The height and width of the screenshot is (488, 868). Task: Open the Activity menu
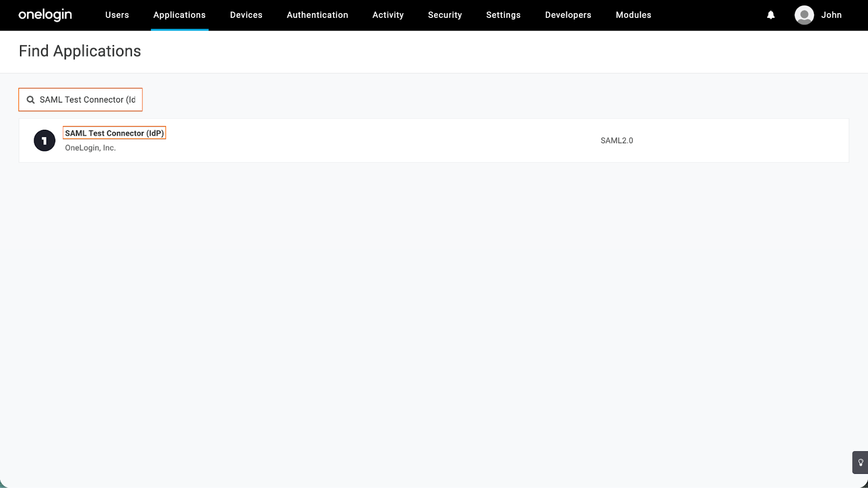pyautogui.click(x=388, y=15)
